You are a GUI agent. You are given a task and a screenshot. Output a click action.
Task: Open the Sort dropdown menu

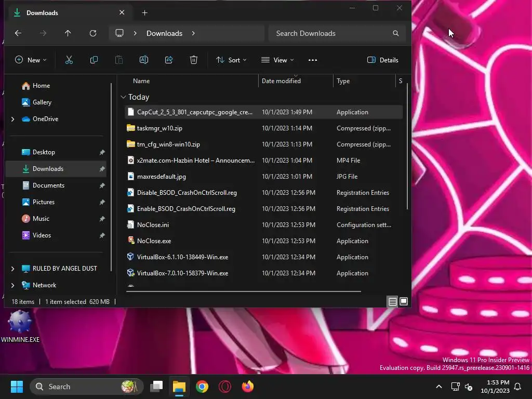pyautogui.click(x=231, y=60)
